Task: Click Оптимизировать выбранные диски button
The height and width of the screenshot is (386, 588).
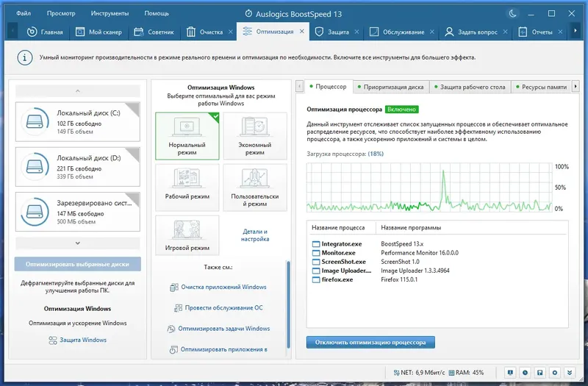Action: coord(78,264)
